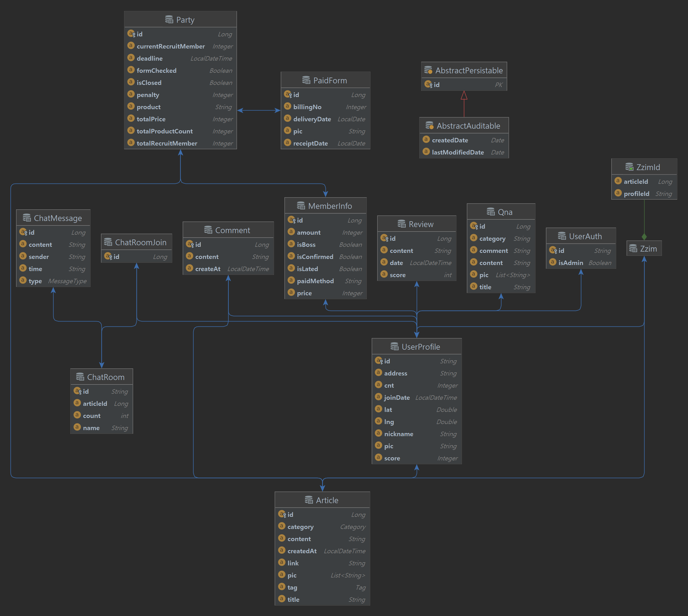This screenshot has height=616, width=688.
Task: Click the Article entity table icon
Action: click(308, 500)
